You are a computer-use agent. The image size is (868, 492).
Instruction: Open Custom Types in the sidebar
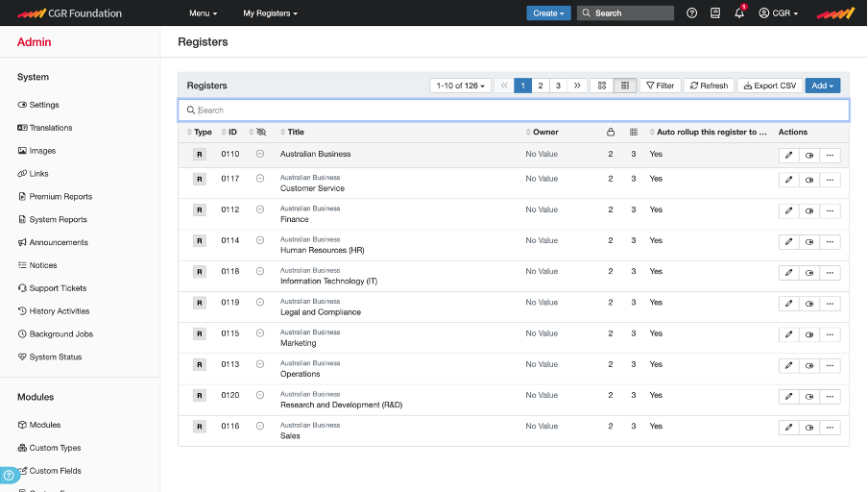[x=49, y=448]
